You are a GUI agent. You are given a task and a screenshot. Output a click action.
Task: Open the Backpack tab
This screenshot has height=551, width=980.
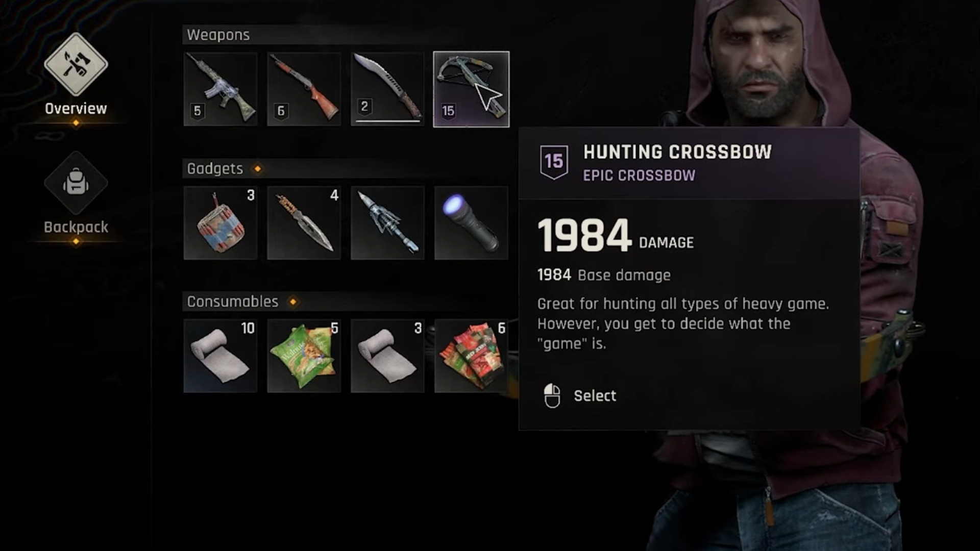(x=76, y=194)
